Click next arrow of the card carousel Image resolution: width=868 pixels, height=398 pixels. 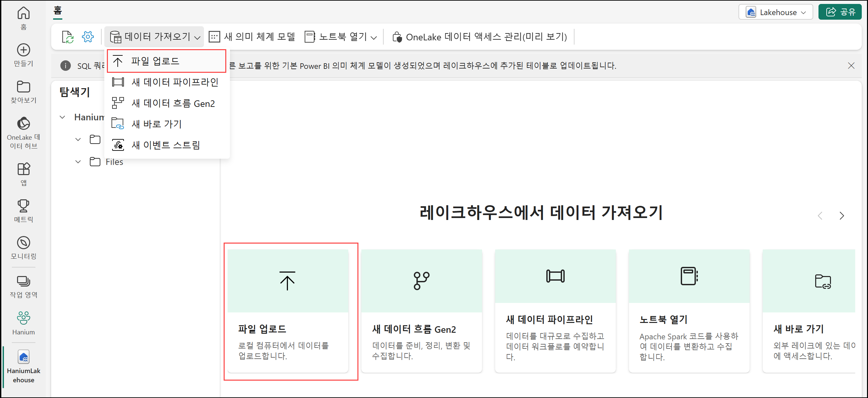click(x=841, y=216)
